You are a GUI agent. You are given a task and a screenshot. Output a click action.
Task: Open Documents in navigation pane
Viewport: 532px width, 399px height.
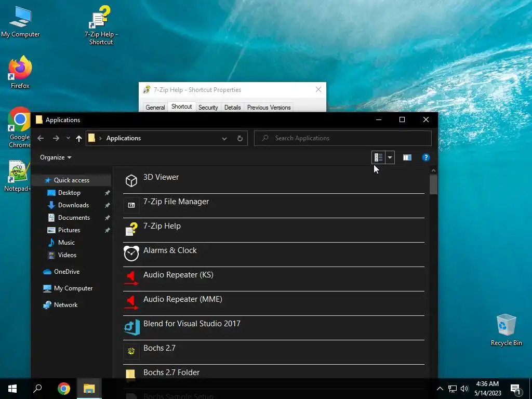point(74,218)
